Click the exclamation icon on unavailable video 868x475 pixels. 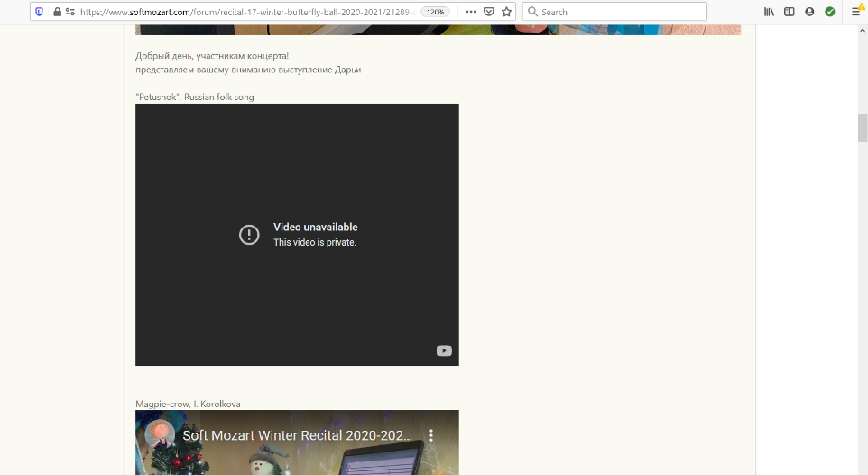[249, 235]
